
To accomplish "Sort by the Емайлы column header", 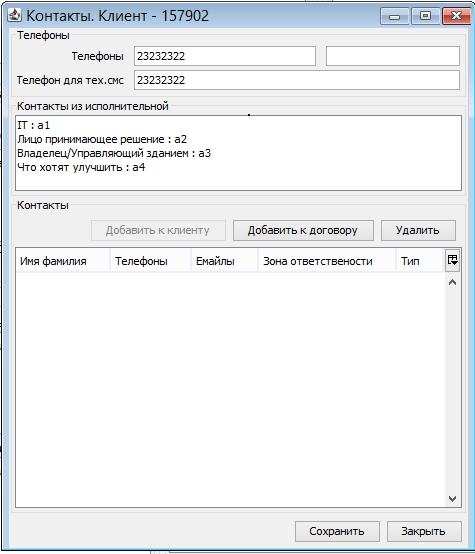I will [224, 261].
